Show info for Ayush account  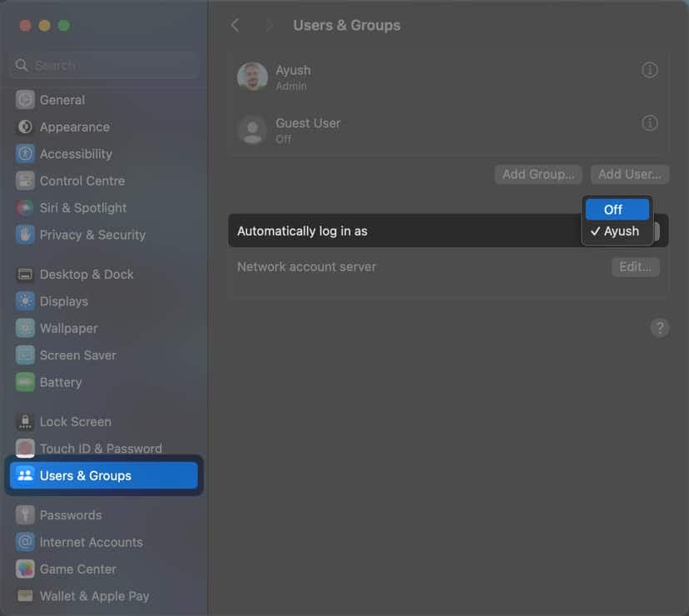point(649,70)
